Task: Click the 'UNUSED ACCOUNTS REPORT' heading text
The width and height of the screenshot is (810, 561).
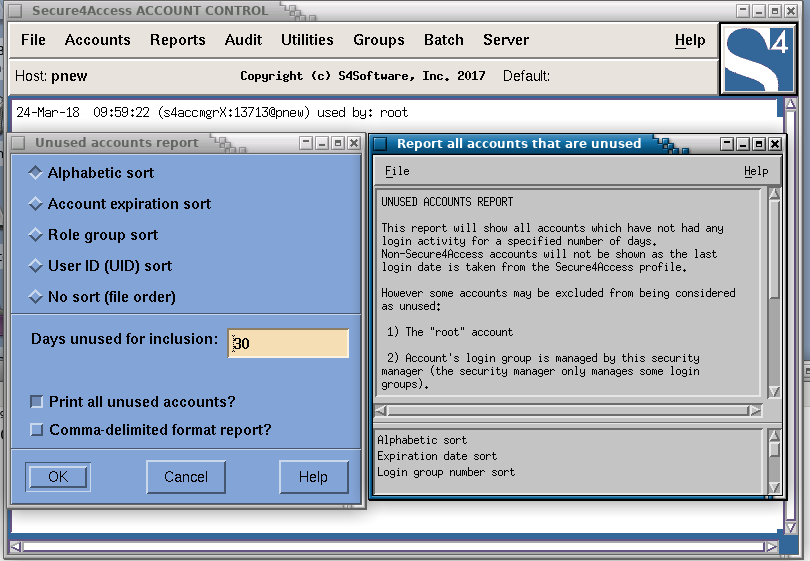Action: click(447, 201)
